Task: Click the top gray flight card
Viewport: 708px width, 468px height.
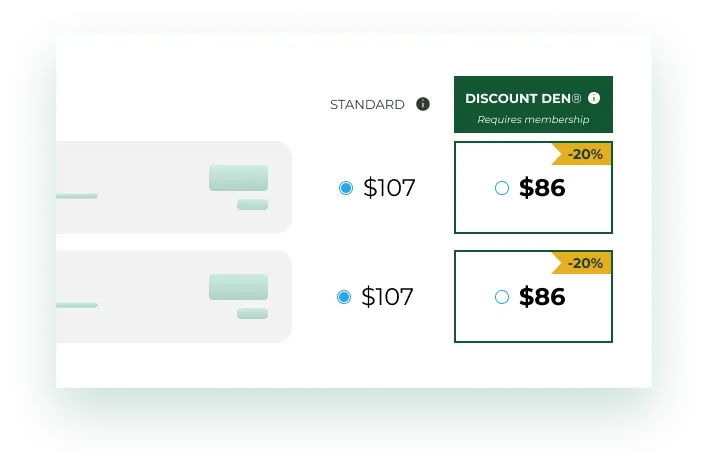Action: [x=160, y=187]
